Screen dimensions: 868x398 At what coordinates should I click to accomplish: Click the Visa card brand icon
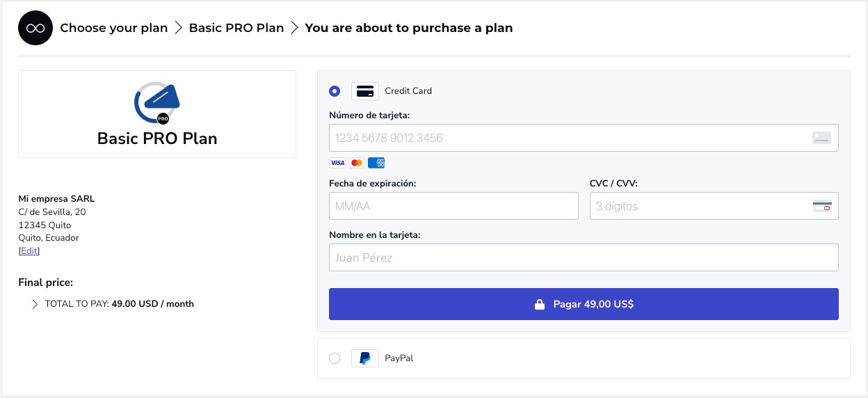[x=337, y=163]
